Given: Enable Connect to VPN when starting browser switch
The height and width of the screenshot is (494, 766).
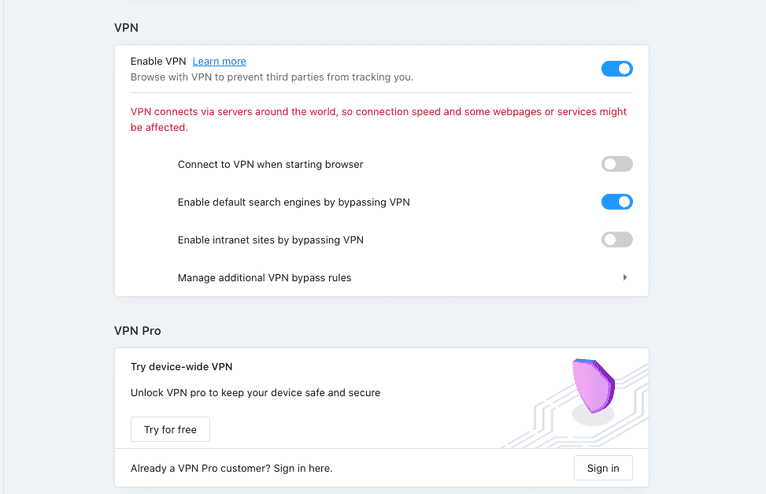Looking at the screenshot, I should coord(616,164).
